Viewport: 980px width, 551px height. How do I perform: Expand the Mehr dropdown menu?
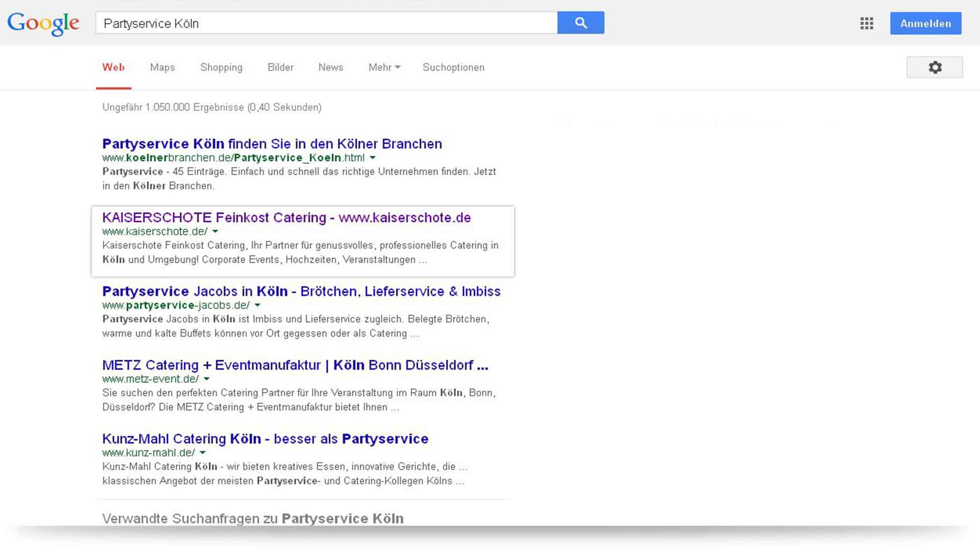pyautogui.click(x=384, y=67)
